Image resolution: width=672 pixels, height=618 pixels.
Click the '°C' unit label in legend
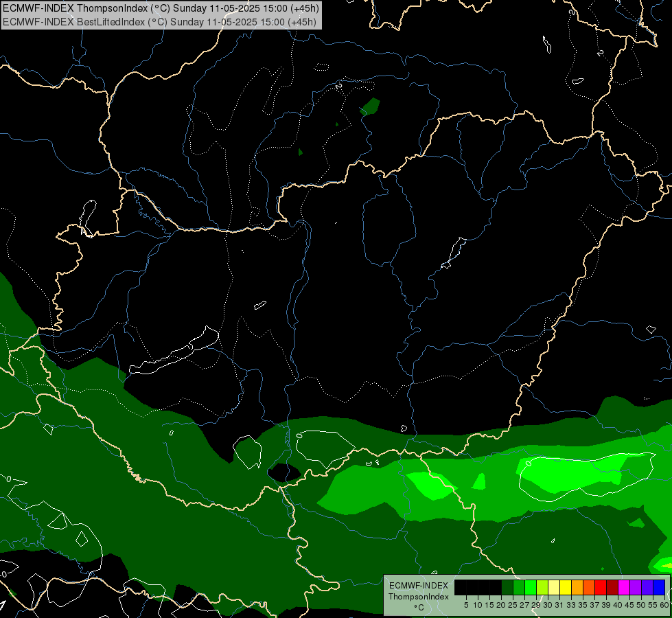419,607
